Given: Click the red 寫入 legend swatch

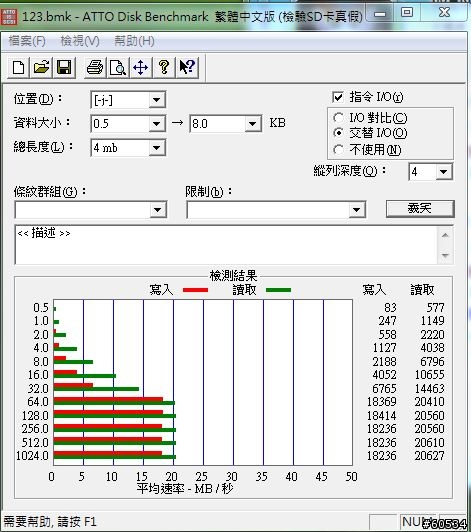Looking at the screenshot, I should pyautogui.click(x=195, y=290).
